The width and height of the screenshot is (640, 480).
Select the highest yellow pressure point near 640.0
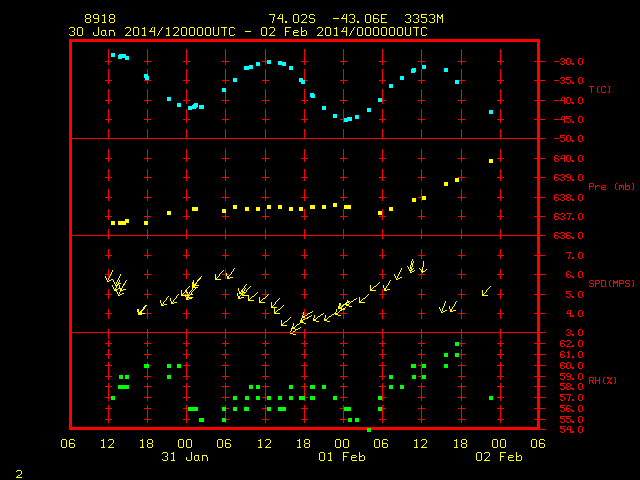coord(491,161)
